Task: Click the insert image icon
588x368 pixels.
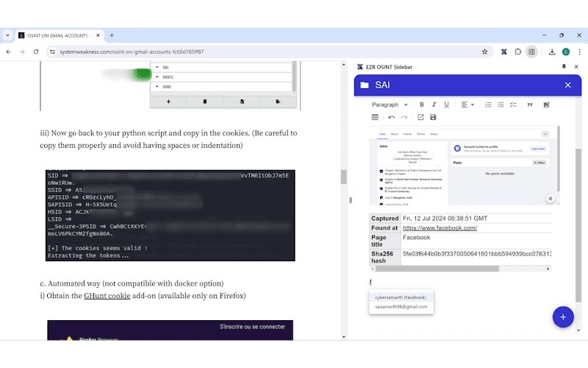Action: 546,105
